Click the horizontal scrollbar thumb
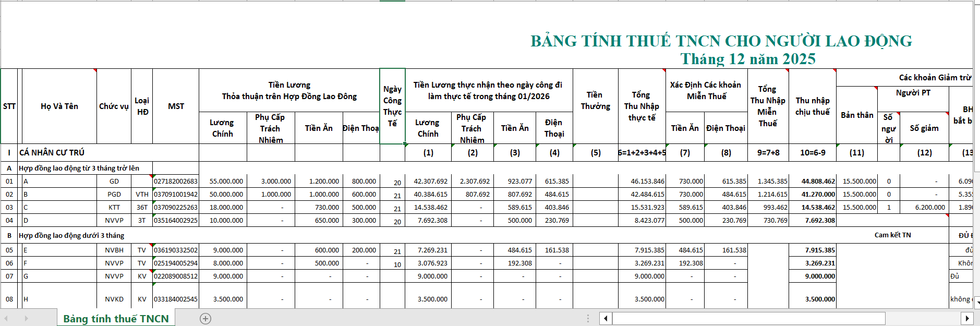Image resolution: width=980 pixels, height=326 pixels. tap(748, 318)
